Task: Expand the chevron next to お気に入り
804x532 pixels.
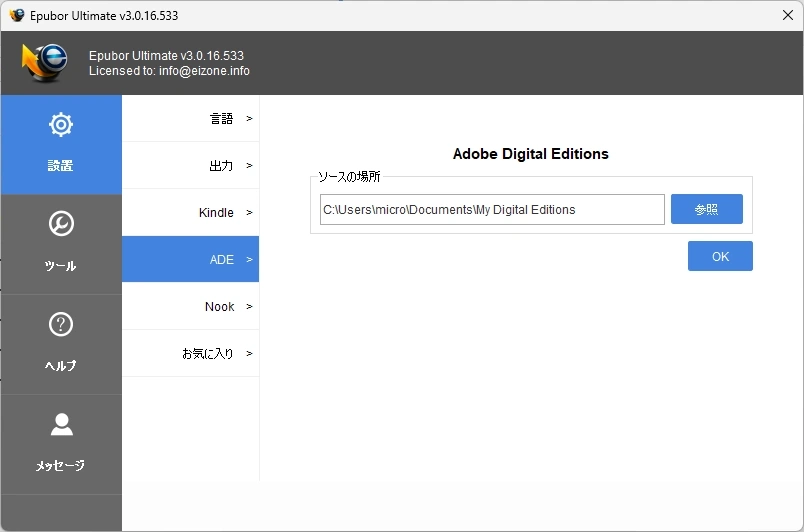Action: [x=249, y=354]
